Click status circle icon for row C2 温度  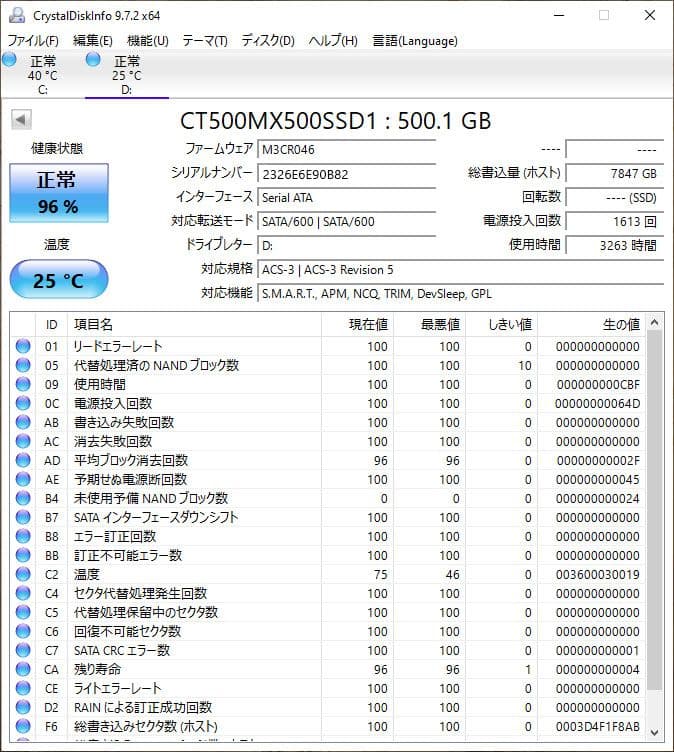[x=23, y=574]
